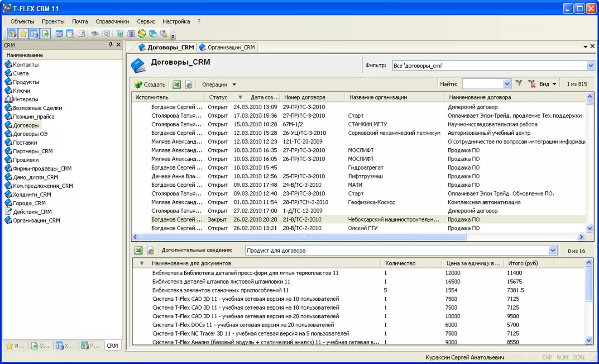Open search using the binoculars icon
The image size is (599, 364).
point(95,33)
